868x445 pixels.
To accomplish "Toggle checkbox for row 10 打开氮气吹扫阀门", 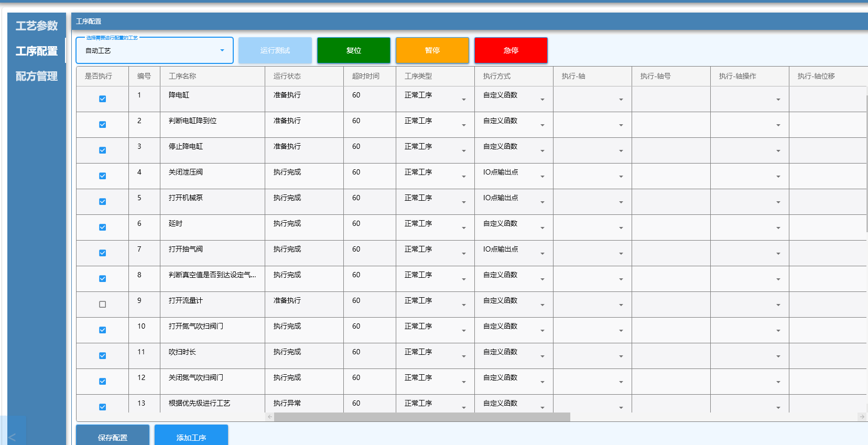I will [x=103, y=330].
